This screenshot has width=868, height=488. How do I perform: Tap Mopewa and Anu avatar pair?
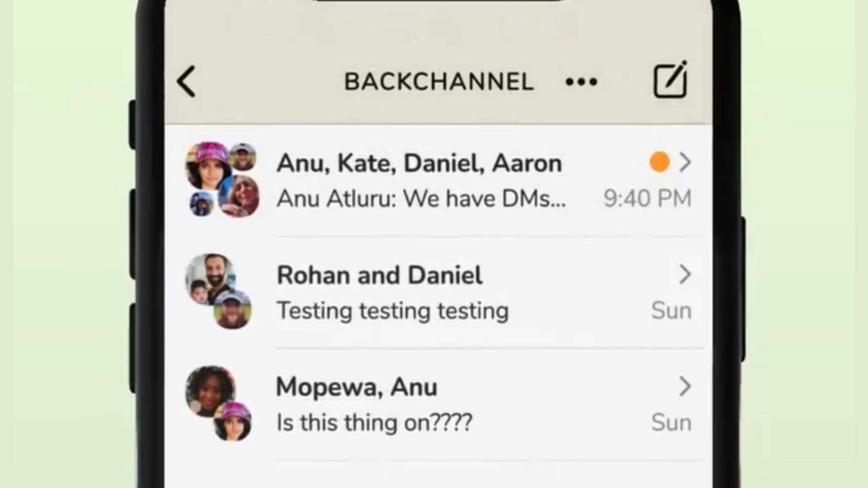click(x=219, y=404)
